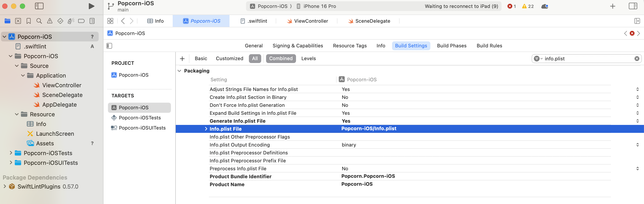Click the Run play button
This screenshot has height=204, width=644.
pyautogui.click(x=91, y=6)
